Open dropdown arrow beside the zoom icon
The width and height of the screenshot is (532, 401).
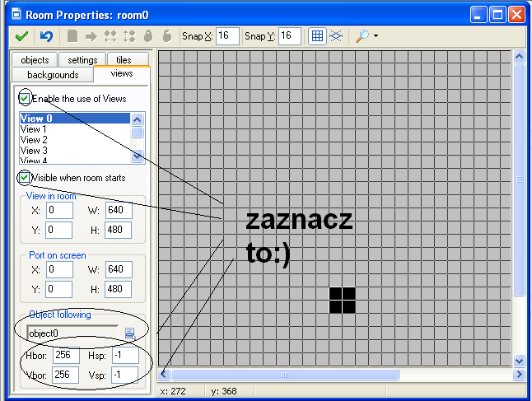coord(376,36)
